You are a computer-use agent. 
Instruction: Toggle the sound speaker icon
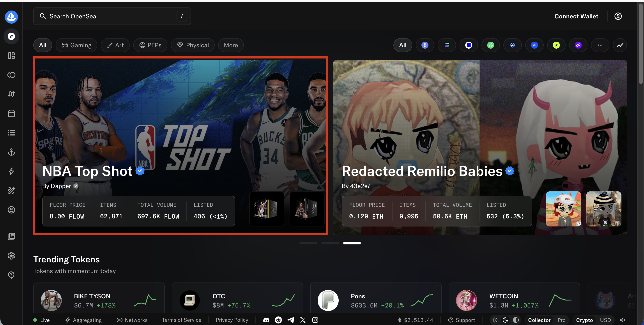pyautogui.click(x=622, y=320)
